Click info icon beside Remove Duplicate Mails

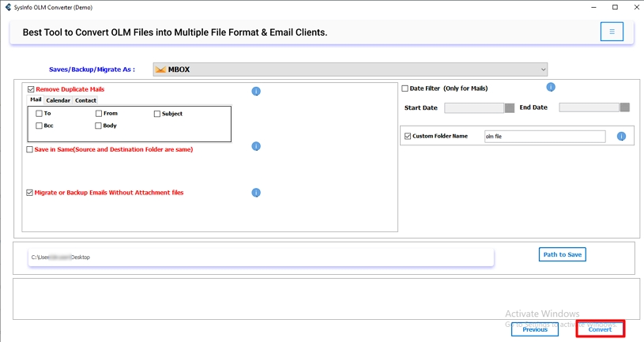(x=256, y=92)
